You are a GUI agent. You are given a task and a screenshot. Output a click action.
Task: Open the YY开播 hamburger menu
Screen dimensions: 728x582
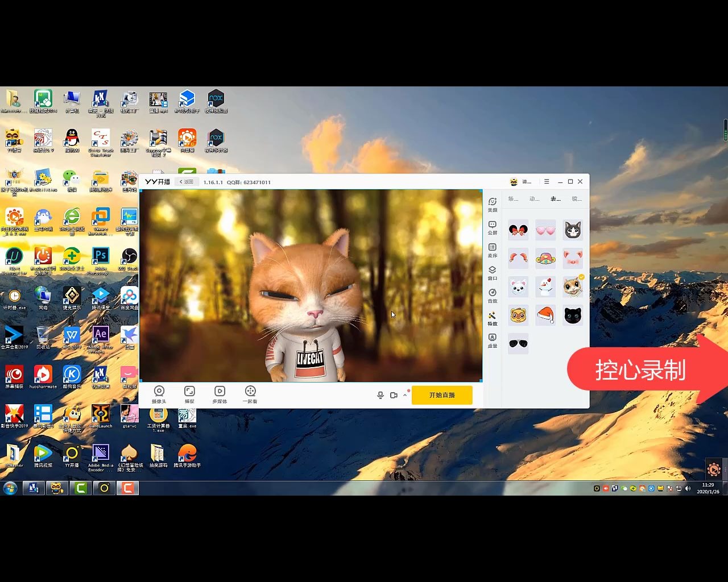coord(547,182)
